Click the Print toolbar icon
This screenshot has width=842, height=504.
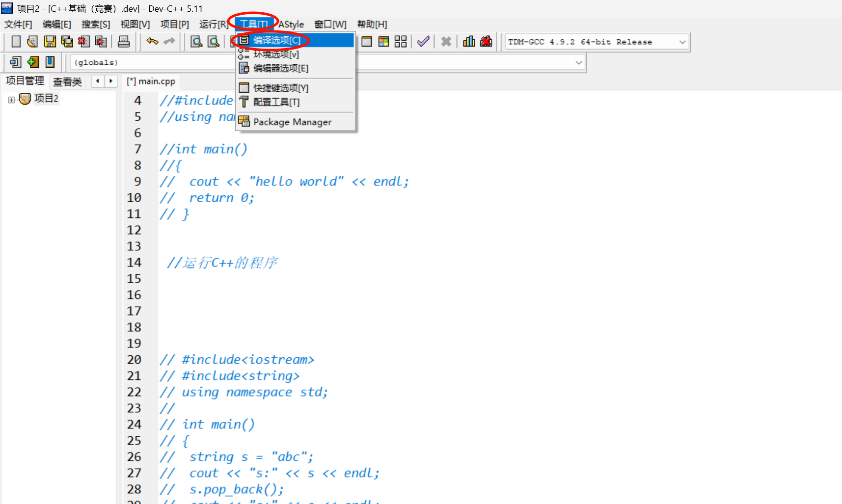tap(124, 42)
